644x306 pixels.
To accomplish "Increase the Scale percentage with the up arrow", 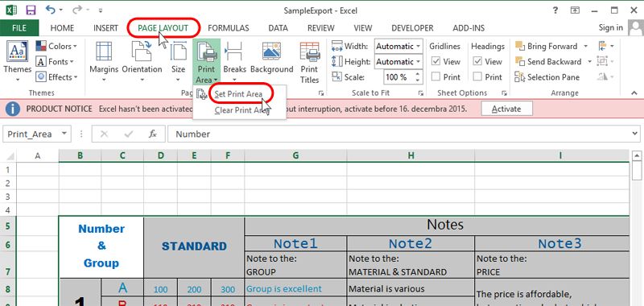I will [x=418, y=74].
